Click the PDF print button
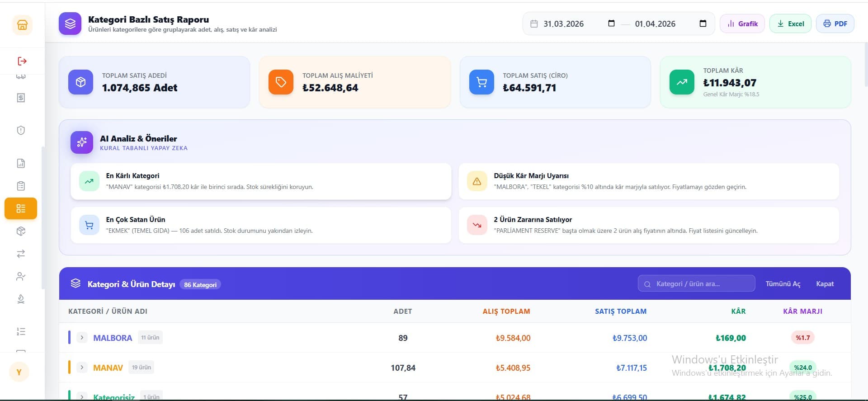The image size is (868, 401). (x=835, y=24)
